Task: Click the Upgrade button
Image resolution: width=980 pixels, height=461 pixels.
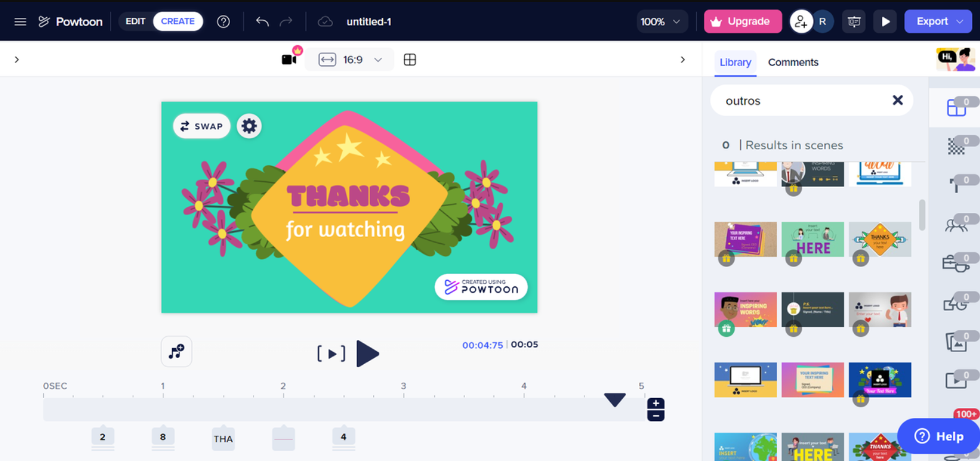Action: (743, 22)
